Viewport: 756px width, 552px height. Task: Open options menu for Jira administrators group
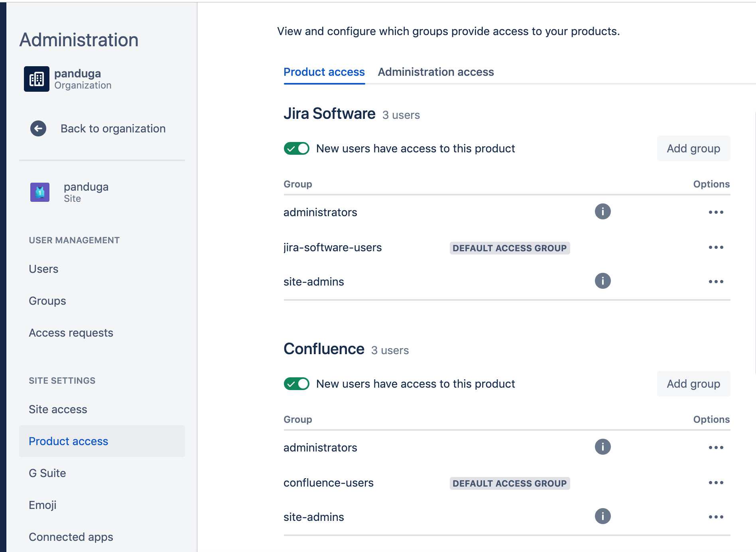716,212
